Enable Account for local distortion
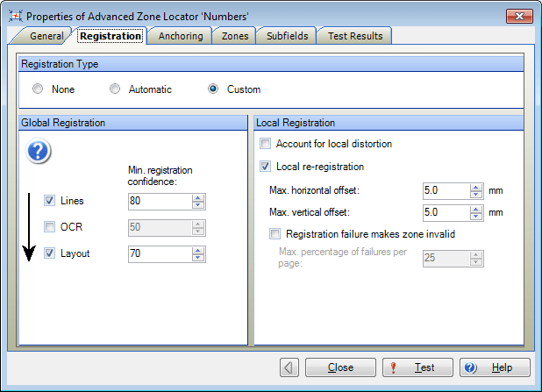Viewport: 542px width, 392px height. pos(266,144)
